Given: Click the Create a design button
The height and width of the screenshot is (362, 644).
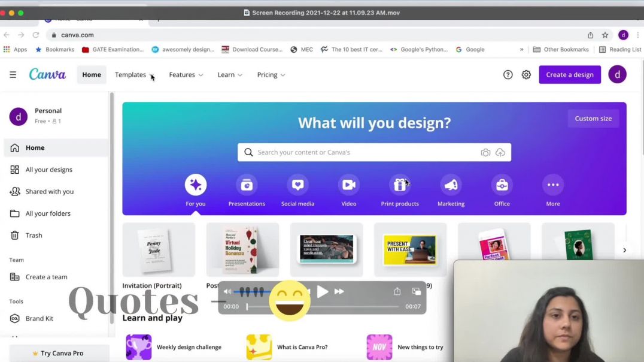Looking at the screenshot, I should 570,74.
